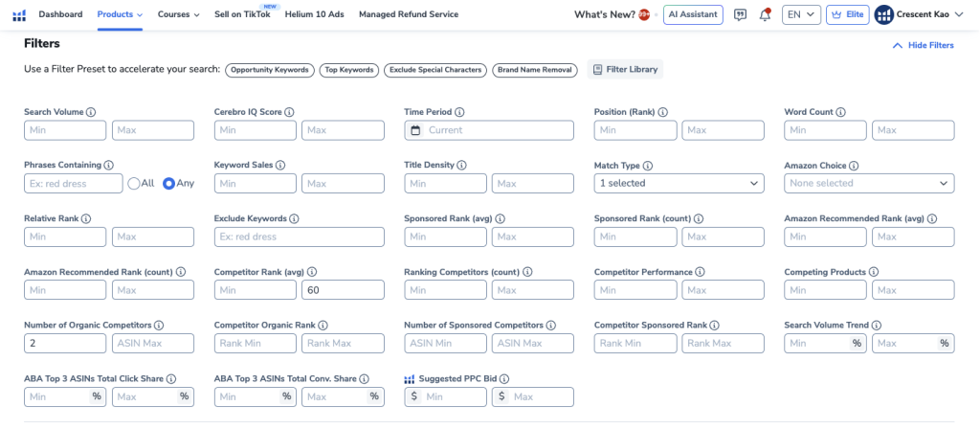Click the Helium 10 logo icon
The width and height of the screenshot is (980, 429).
[19, 14]
